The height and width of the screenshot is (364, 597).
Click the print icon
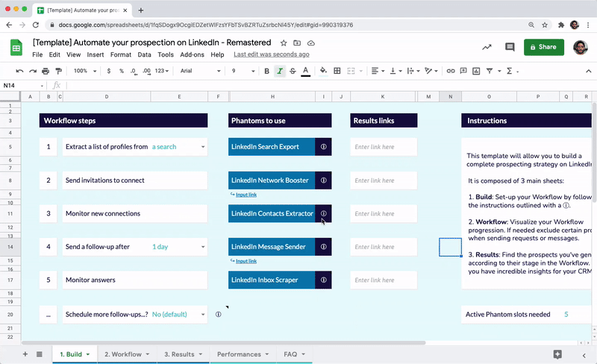pyautogui.click(x=46, y=71)
